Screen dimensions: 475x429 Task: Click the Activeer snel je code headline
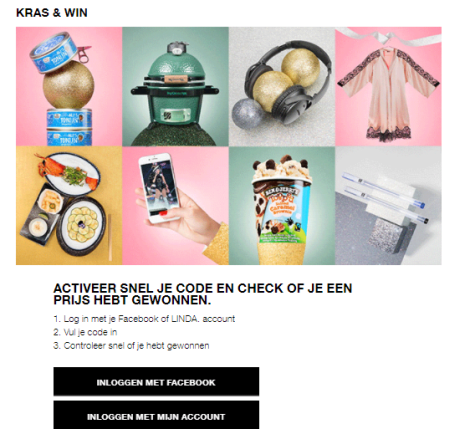[x=203, y=294]
